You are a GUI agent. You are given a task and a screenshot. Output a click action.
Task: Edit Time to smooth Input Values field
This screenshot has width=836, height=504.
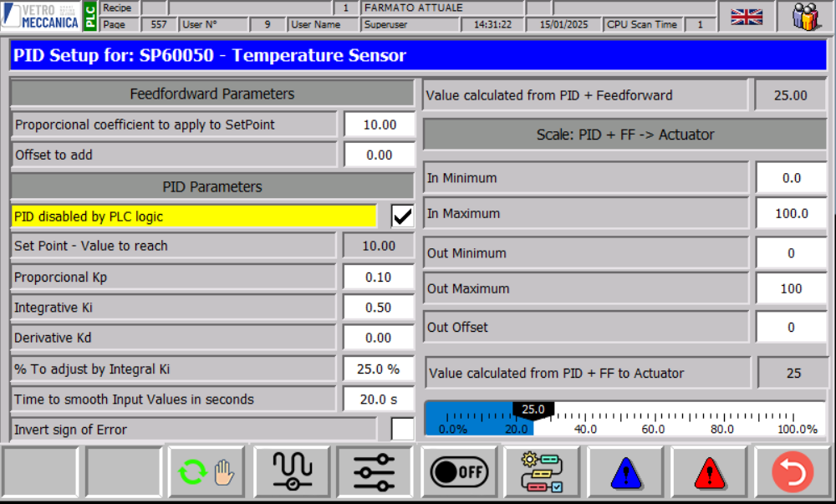click(x=379, y=399)
